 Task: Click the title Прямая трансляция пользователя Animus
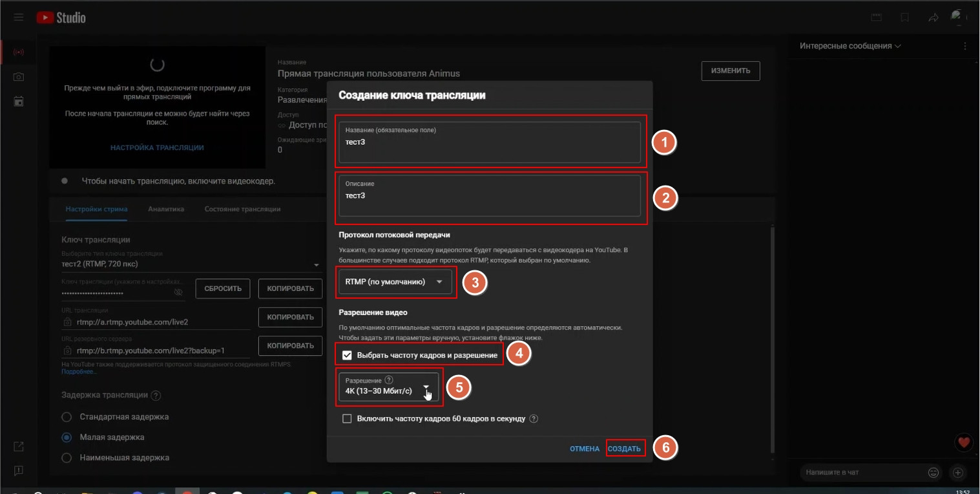click(369, 74)
